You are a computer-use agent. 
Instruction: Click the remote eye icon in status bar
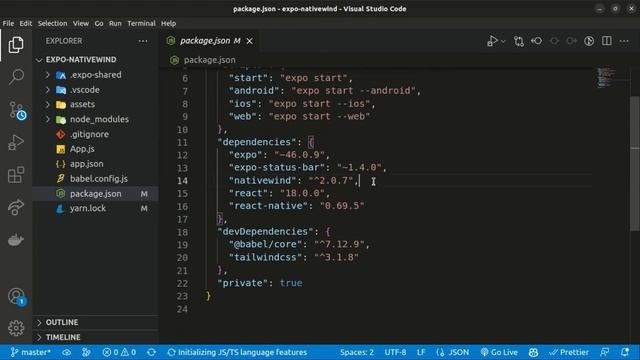coord(67,352)
